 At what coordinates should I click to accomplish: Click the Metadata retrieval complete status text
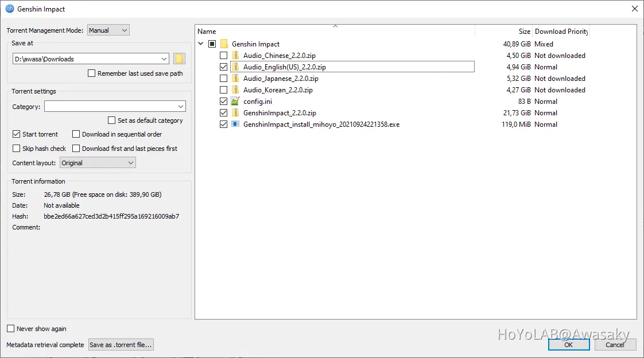tap(45, 345)
